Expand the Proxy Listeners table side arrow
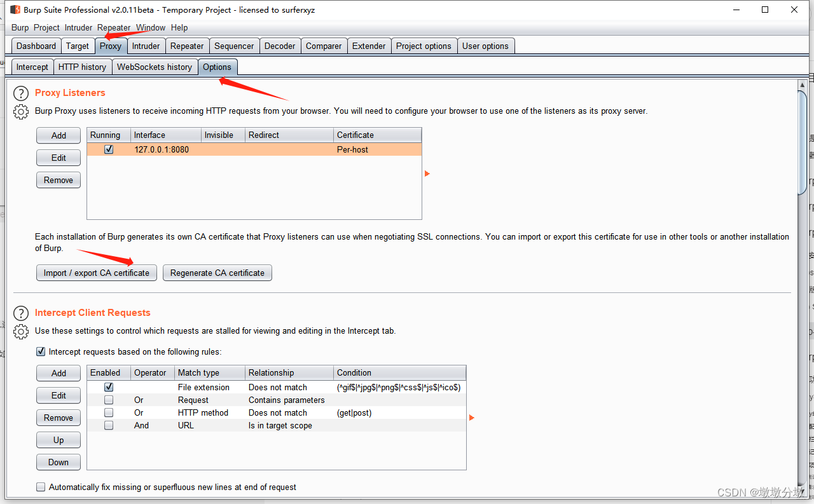This screenshot has height=504, width=814. pos(427,174)
